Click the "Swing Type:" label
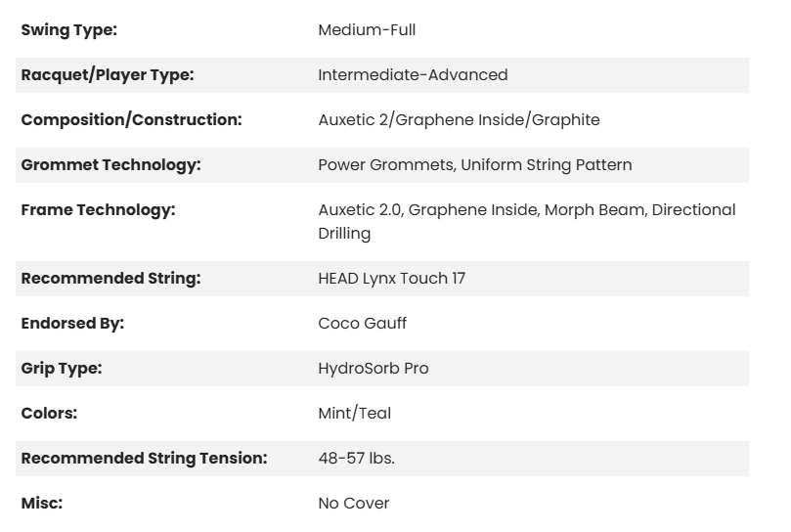 coord(68,30)
